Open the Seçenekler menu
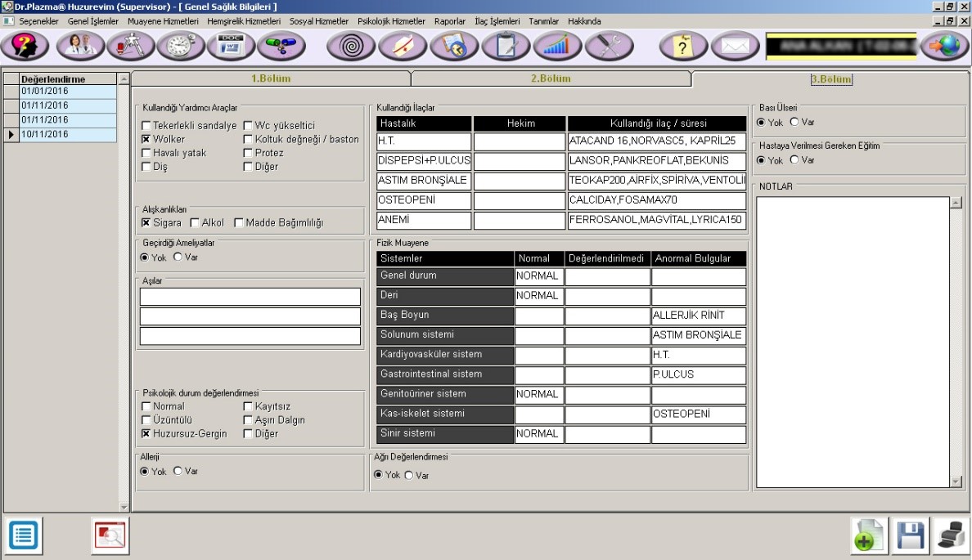The width and height of the screenshot is (972, 560). pos(38,21)
